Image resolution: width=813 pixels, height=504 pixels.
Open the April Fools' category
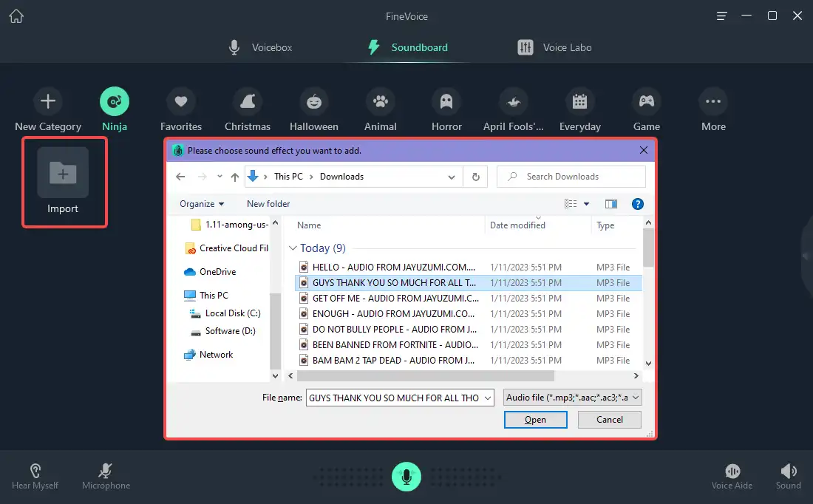tap(514, 110)
